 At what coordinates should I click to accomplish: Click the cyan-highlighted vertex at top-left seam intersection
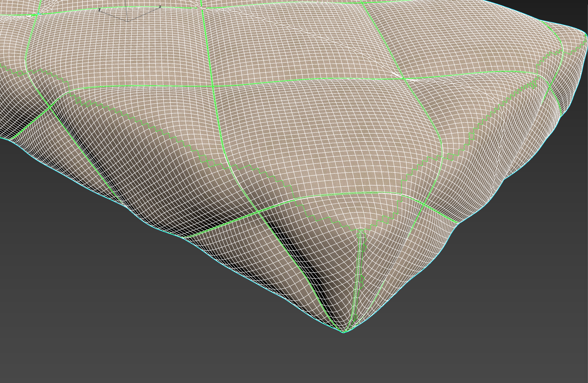click(38, 13)
